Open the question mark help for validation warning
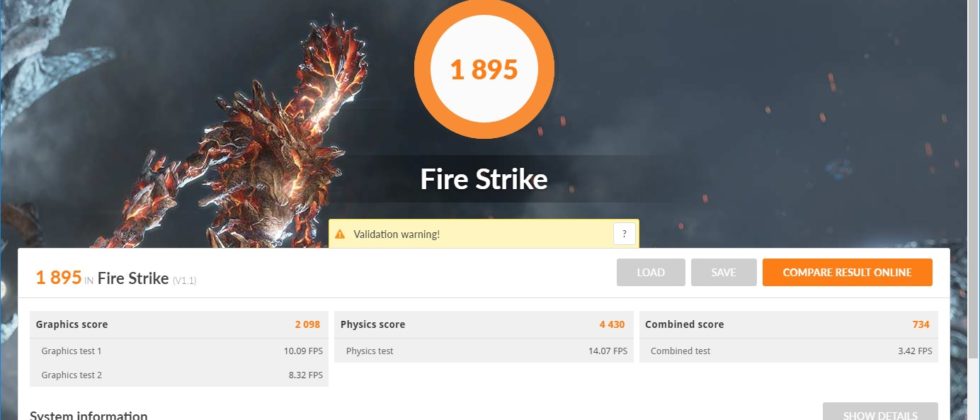Image resolution: width=980 pixels, height=420 pixels. click(x=624, y=234)
